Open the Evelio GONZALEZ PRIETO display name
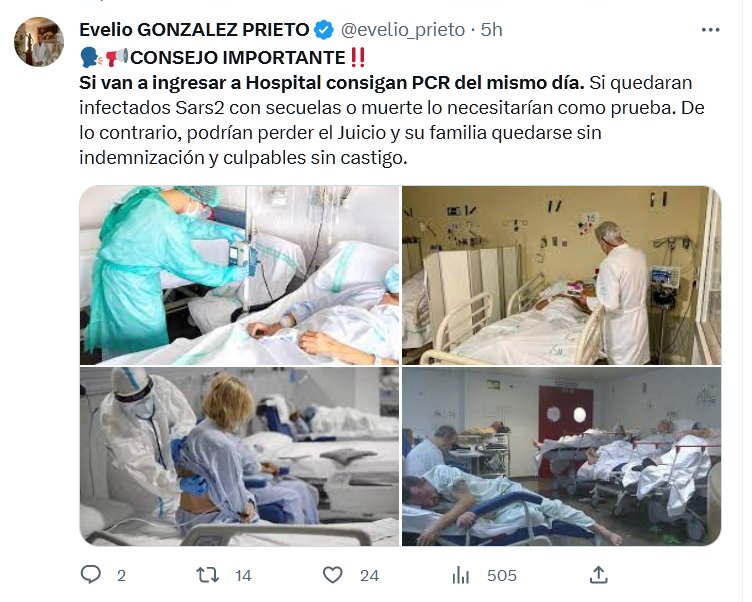 tap(194, 30)
